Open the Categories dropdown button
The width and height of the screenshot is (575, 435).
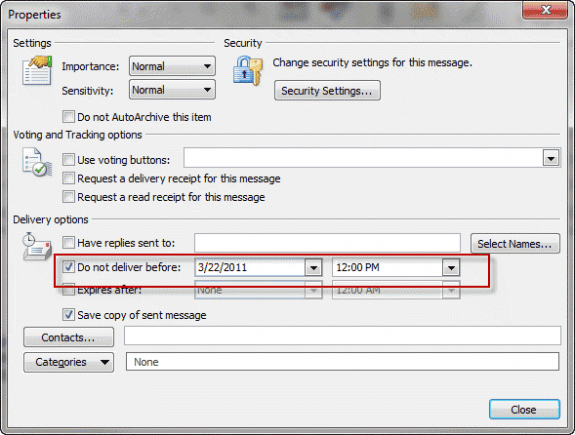click(69, 362)
